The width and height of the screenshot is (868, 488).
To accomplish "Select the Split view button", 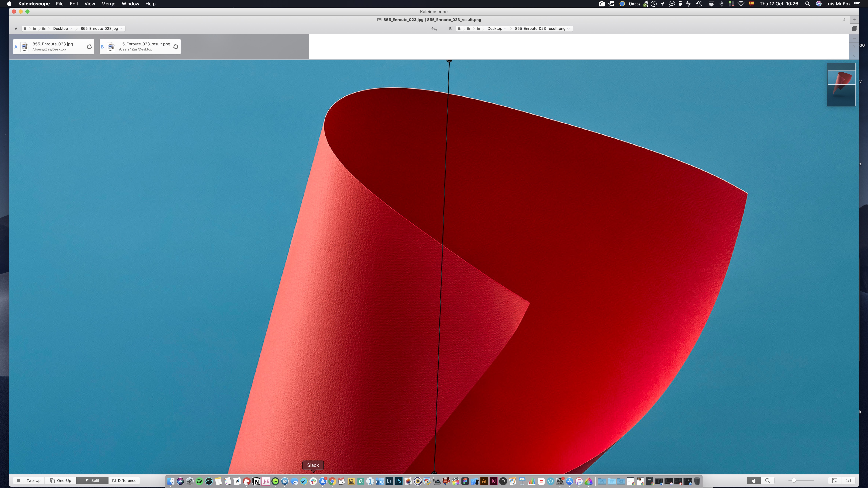I will 92,481.
